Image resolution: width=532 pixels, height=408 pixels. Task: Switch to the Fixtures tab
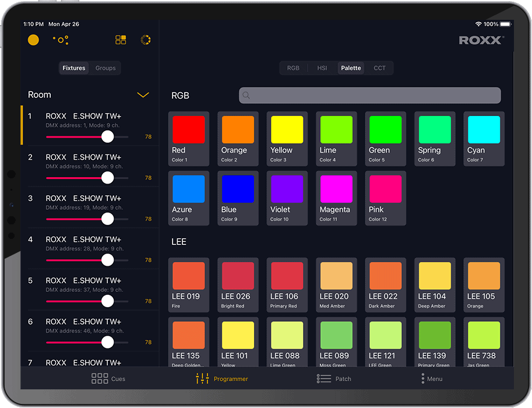tap(73, 68)
